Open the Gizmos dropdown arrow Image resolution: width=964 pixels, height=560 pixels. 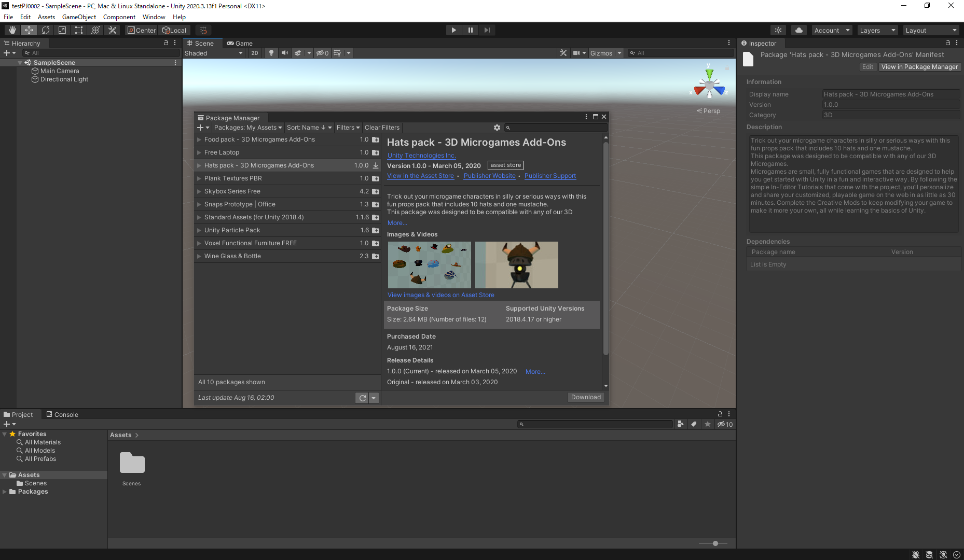point(619,53)
